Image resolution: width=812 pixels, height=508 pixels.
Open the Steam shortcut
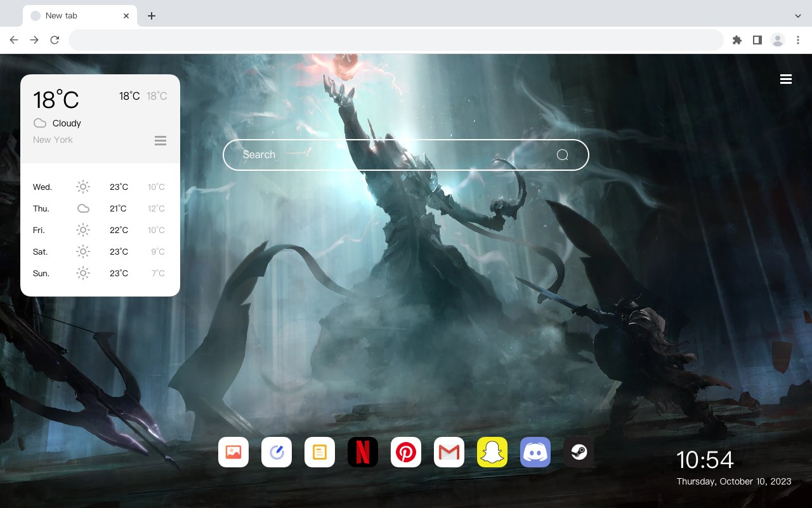pyautogui.click(x=579, y=452)
